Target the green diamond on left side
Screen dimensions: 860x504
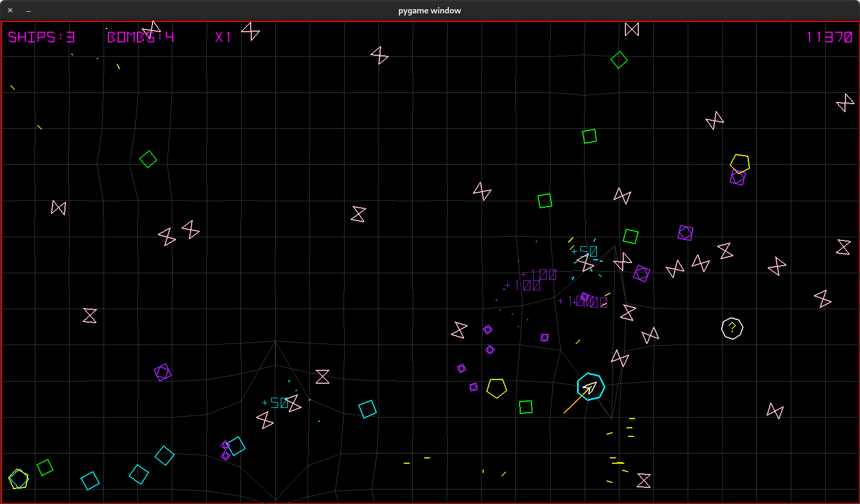pyautogui.click(x=148, y=159)
